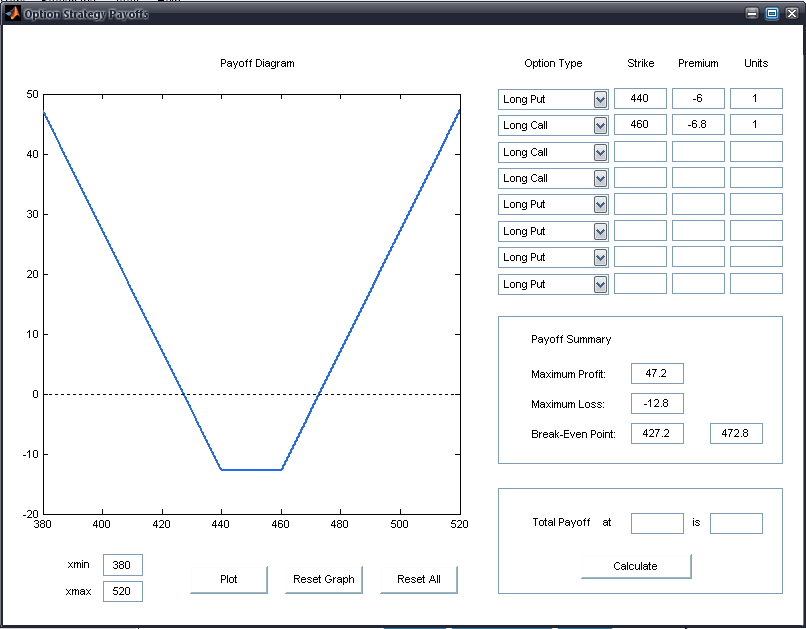Select the Premium field containing -6.8
The width and height of the screenshot is (806, 629).
[698, 125]
